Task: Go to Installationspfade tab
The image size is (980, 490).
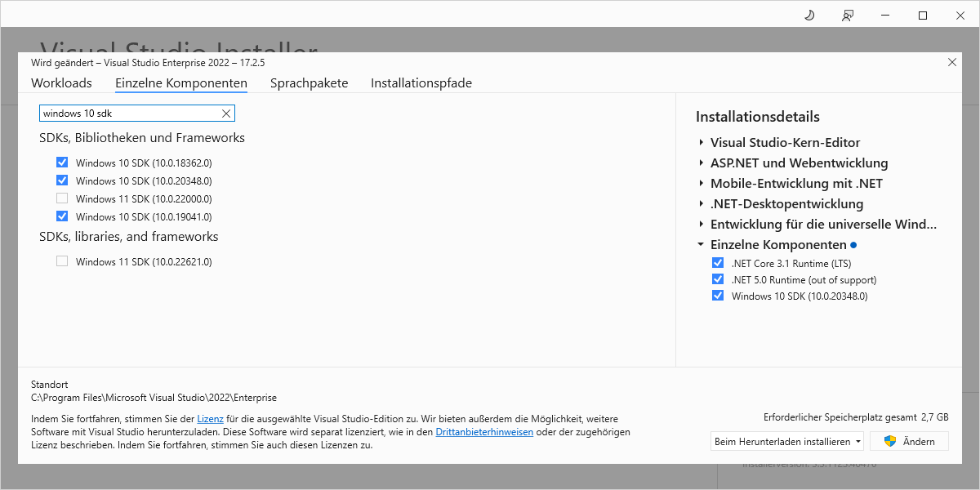Action: pos(421,83)
